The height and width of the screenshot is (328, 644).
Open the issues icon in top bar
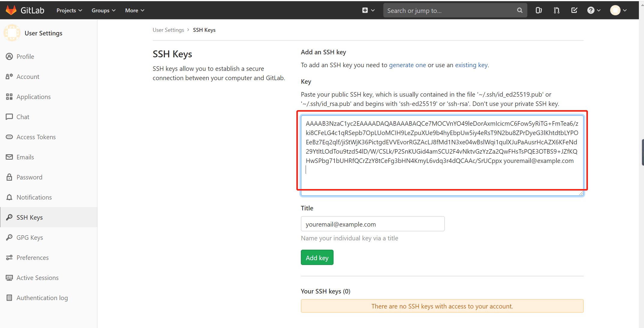[x=539, y=11]
